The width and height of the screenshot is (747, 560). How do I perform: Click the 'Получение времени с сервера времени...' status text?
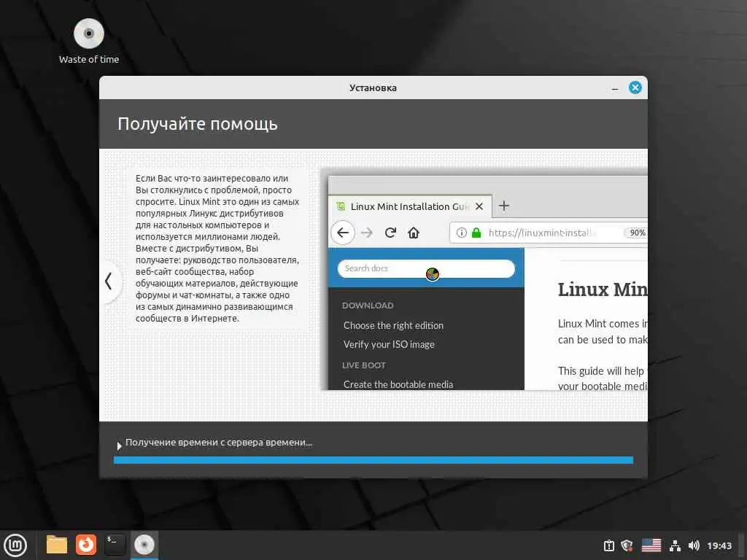(x=219, y=443)
